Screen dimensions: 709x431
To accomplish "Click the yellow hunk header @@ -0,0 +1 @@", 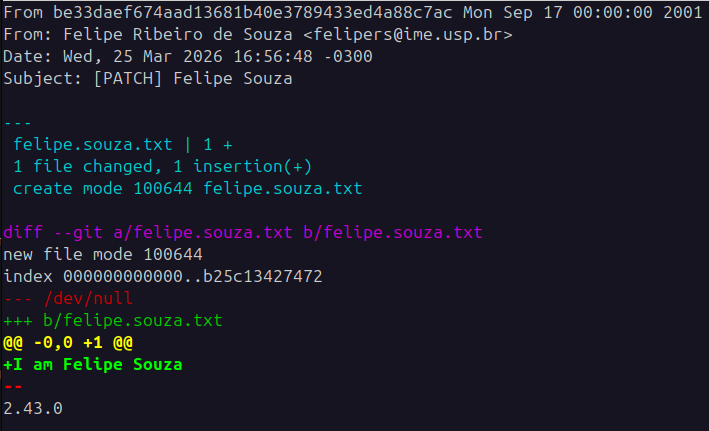I will click(x=68, y=342).
